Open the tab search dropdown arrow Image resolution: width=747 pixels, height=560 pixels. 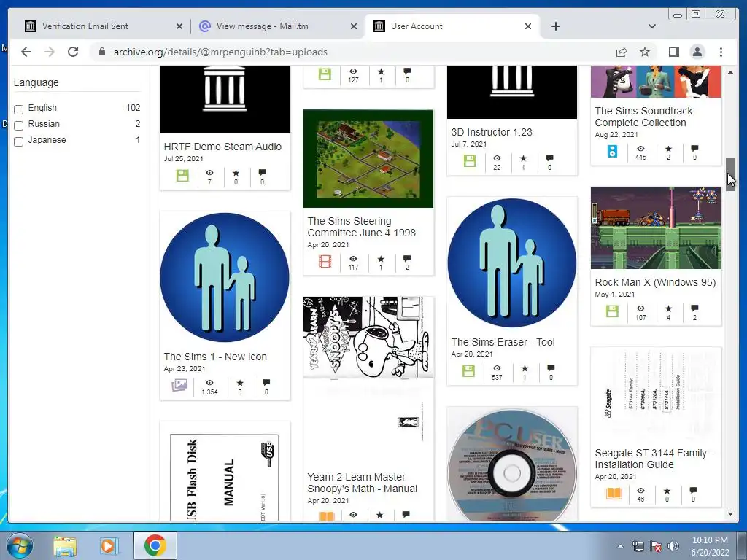[651, 26]
